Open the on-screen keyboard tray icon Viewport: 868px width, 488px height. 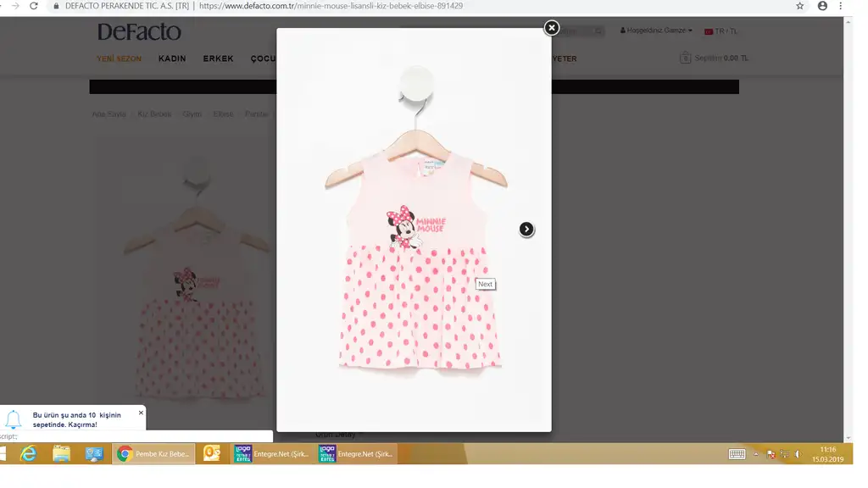point(737,454)
